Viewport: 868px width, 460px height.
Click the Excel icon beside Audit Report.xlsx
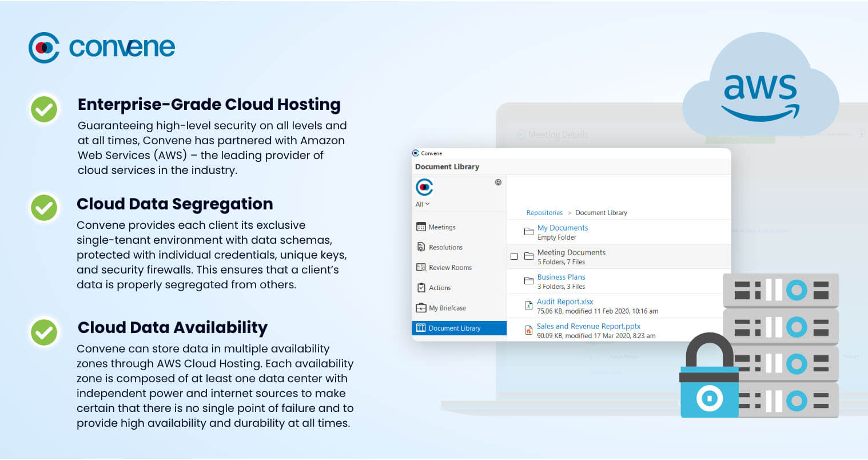(528, 305)
